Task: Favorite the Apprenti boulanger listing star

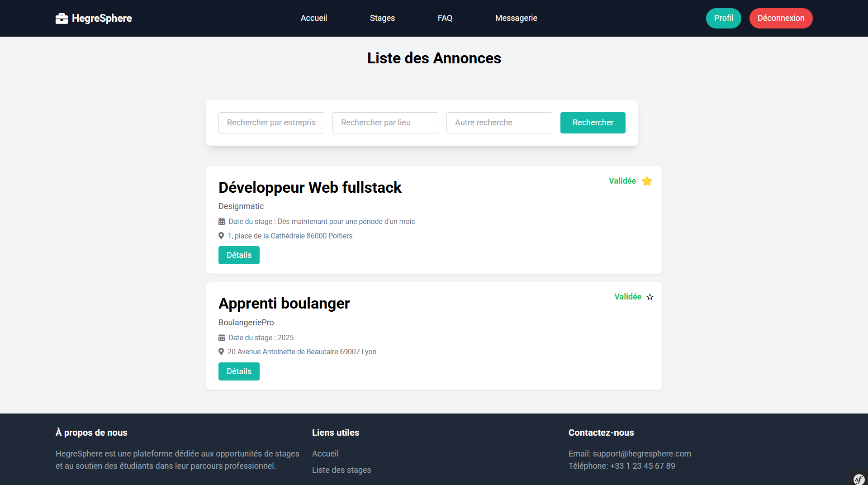Action: (650, 297)
